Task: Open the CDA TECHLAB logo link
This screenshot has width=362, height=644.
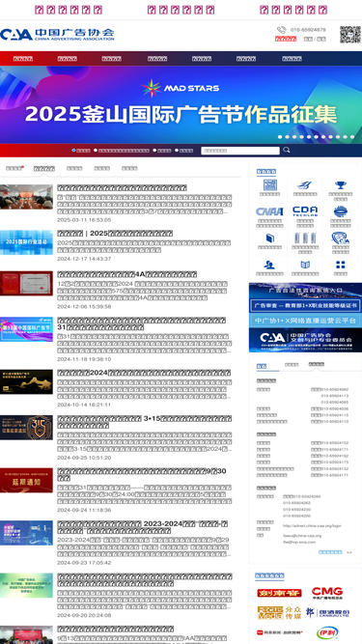Action: 305,211
